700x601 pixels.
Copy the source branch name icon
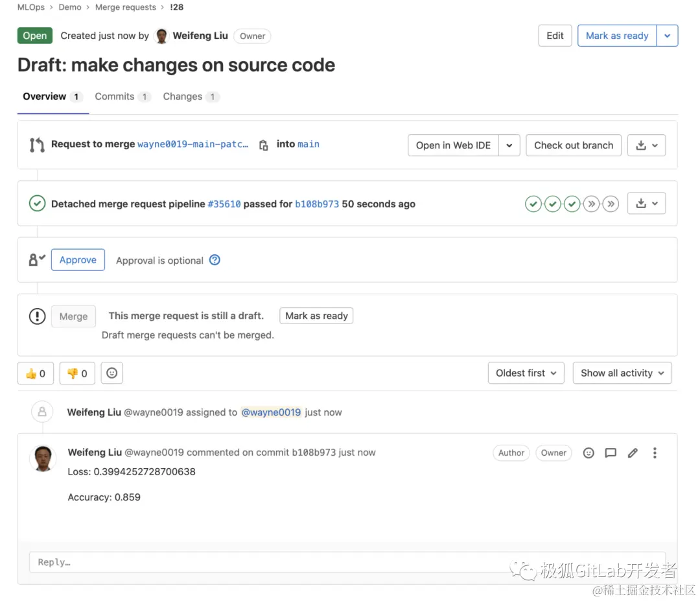click(x=263, y=145)
